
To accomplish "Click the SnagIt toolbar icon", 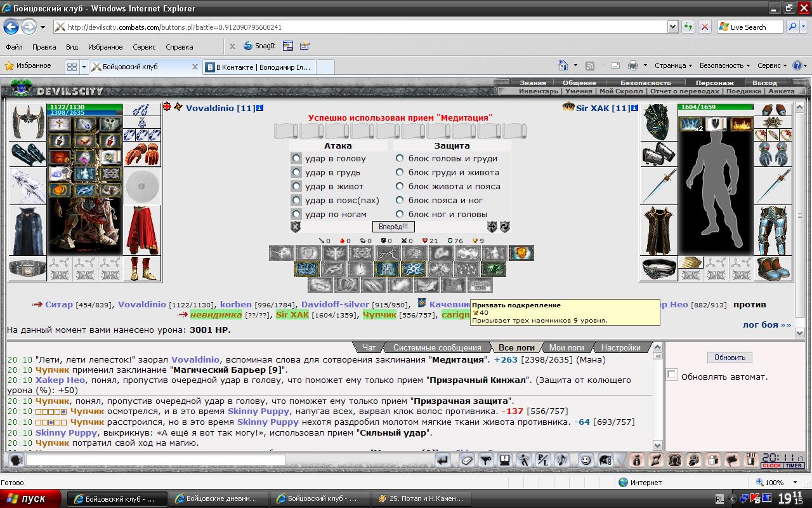I will pyautogui.click(x=260, y=46).
